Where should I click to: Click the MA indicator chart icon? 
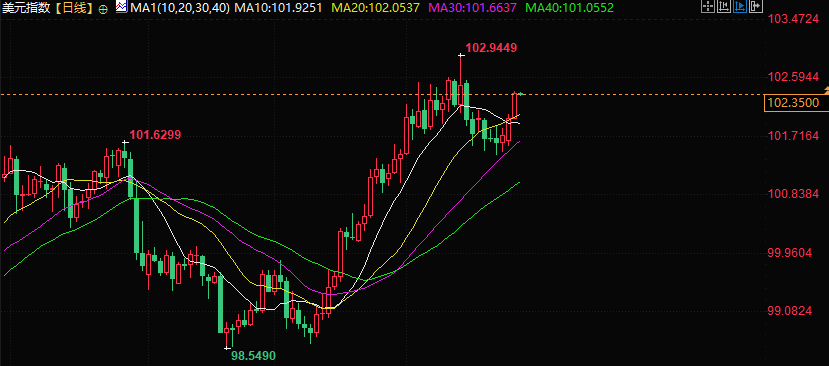tap(121, 7)
